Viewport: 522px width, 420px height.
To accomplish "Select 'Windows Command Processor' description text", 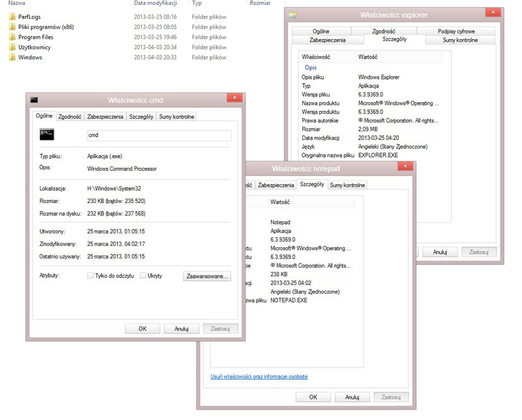I will point(122,168).
